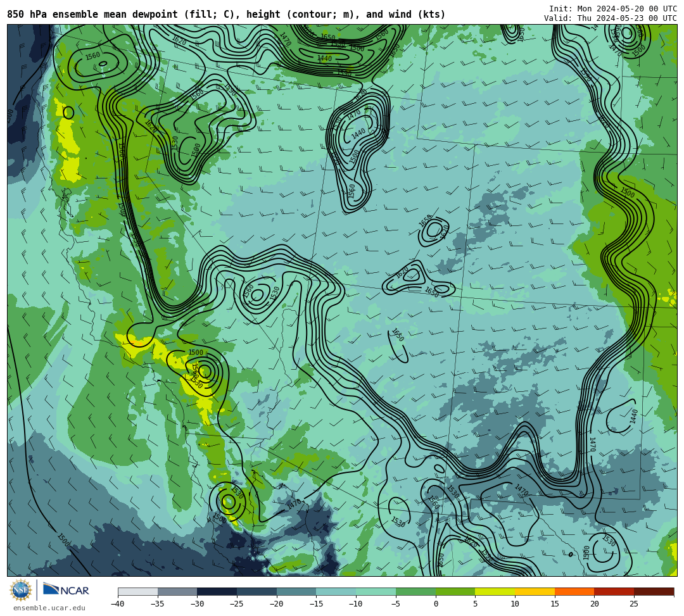This screenshot has width=684, height=616.
Task: Click the -35 colorbar tick label
Action: tap(157, 604)
